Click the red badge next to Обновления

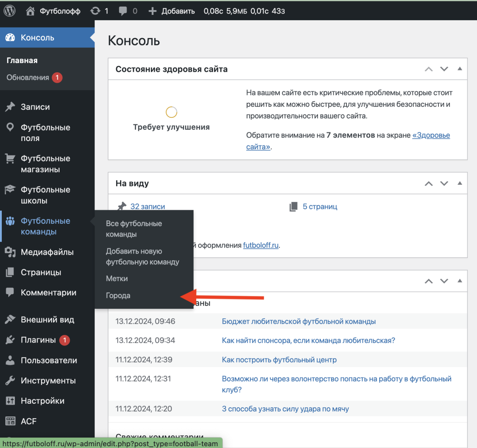click(57, 78)
